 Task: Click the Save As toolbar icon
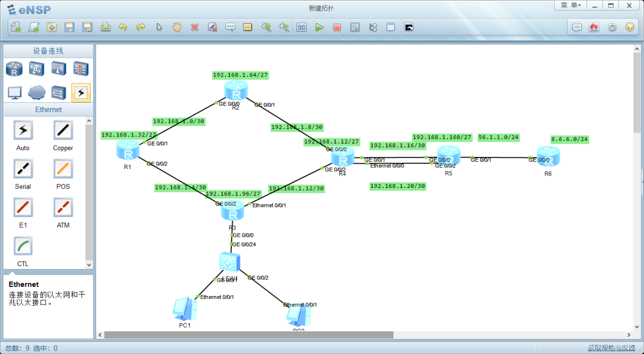pyautogui.click(x=88, y=27)
